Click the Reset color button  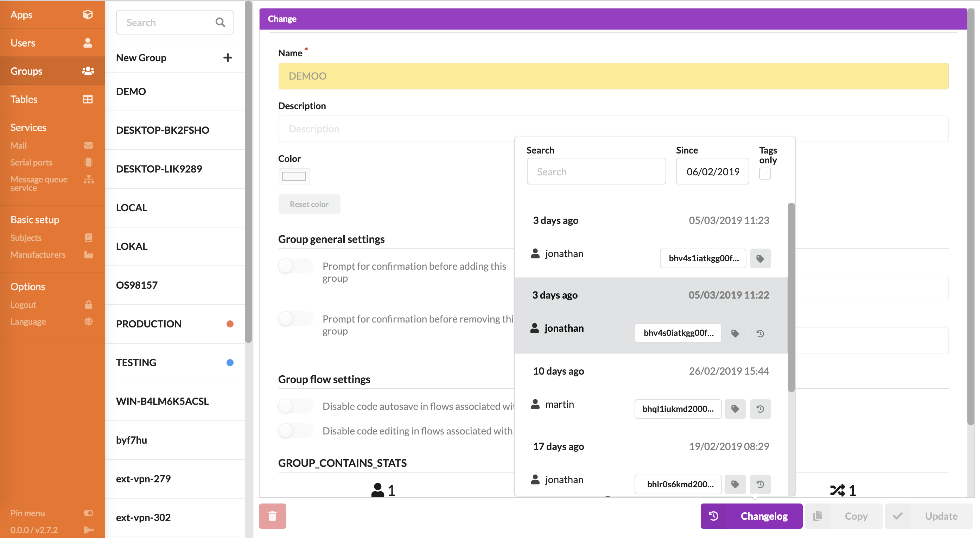(x=309, y=204)
